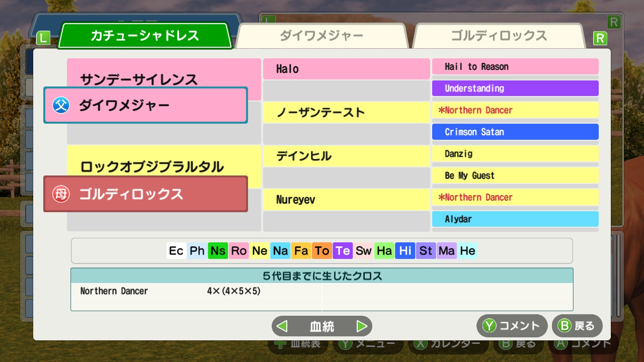Click the ノーザンテースト pedigree cell
The width and height of the screenshot is (644, 362).
point(347,112)
